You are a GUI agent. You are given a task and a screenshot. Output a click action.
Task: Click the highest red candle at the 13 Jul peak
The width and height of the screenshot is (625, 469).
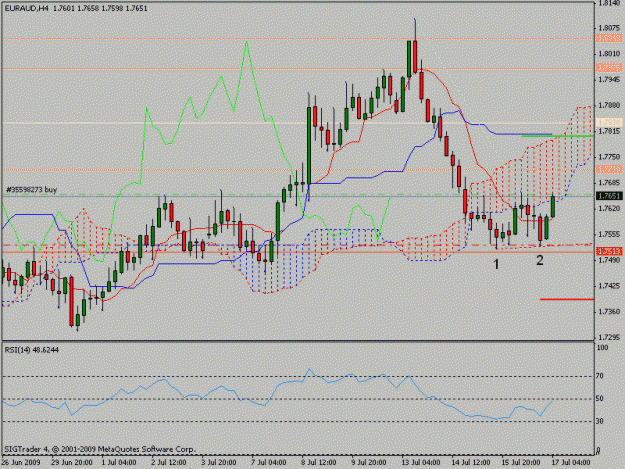pos(415,56)
